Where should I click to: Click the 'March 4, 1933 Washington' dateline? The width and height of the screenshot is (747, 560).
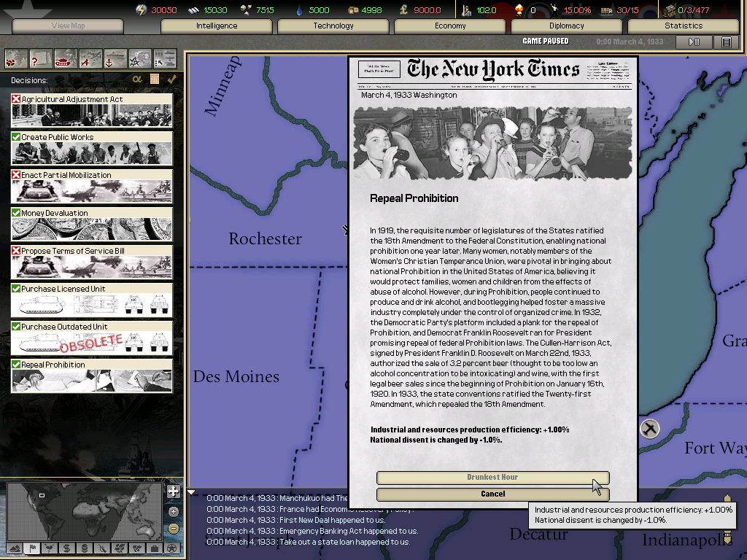click(409, 95)
